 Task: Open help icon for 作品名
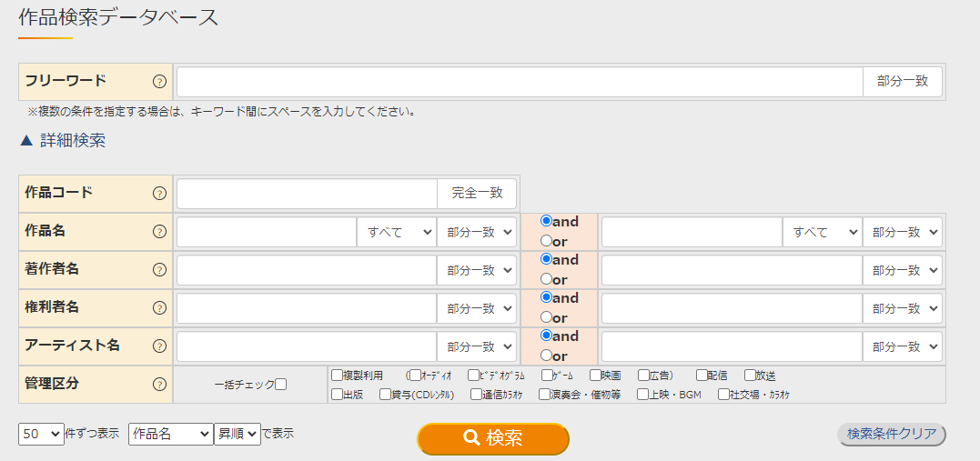click(x=159, y=232)
